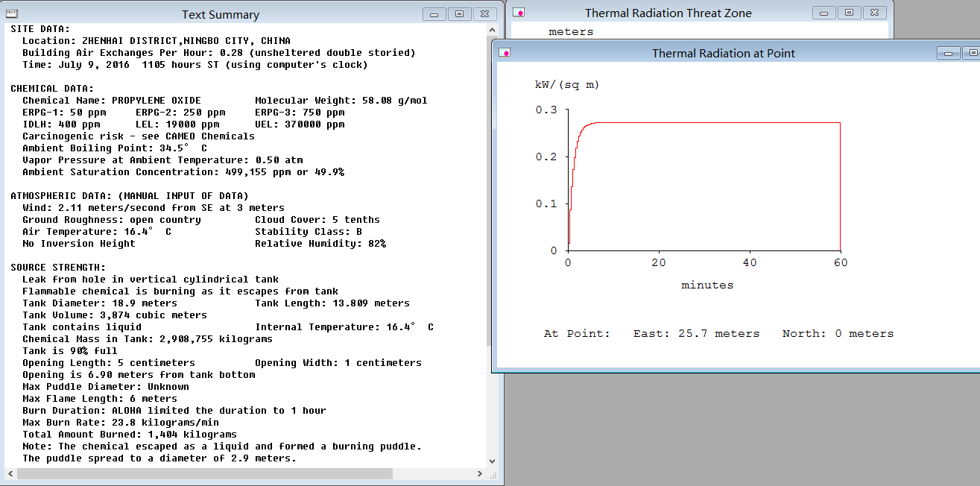Click Chemical Name PROPYLENE OXIDE text
The image size is (980, 486).
[112, 100]
